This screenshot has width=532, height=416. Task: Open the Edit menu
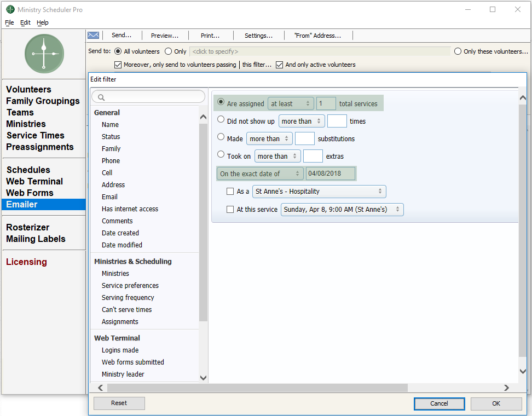pyautogui.click(x=25, y=22)
